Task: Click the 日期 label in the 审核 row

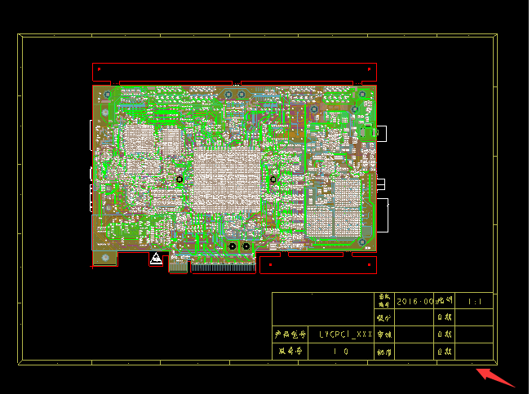Action: (445, 334)
